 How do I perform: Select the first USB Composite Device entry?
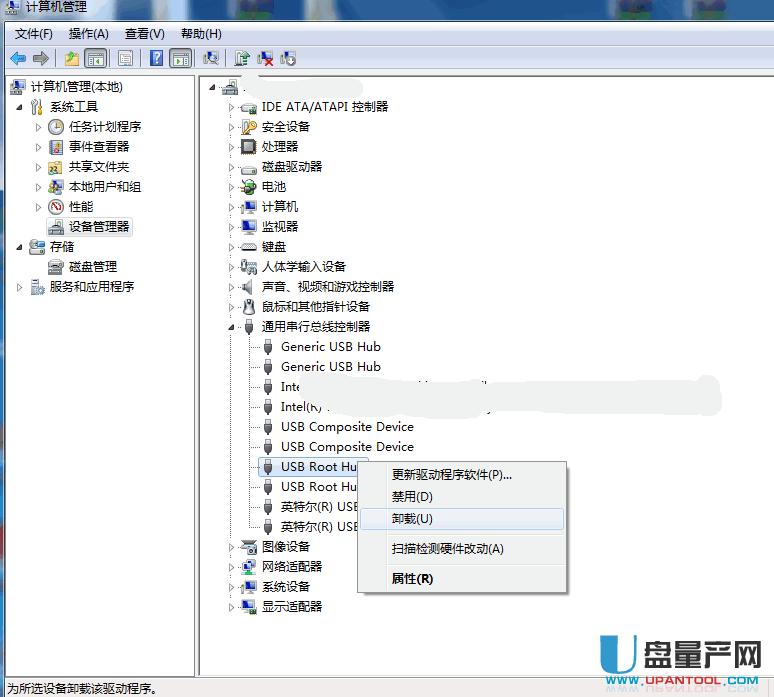pos(346,427)
